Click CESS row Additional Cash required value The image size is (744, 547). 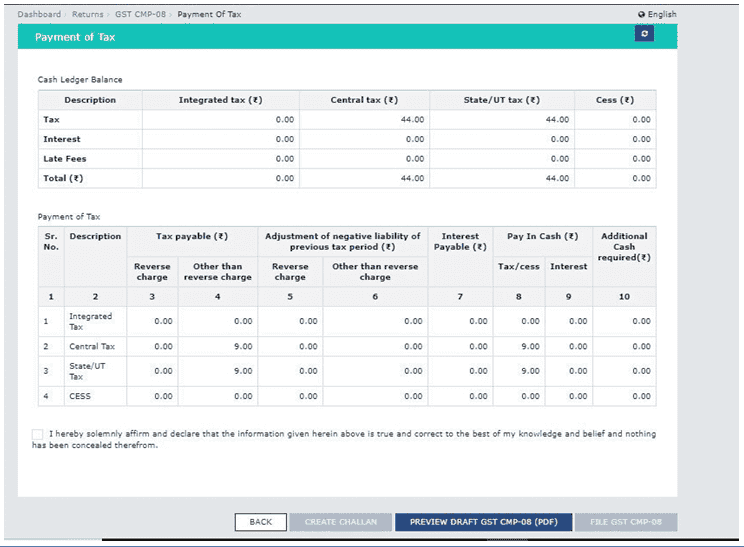(640, 396)
